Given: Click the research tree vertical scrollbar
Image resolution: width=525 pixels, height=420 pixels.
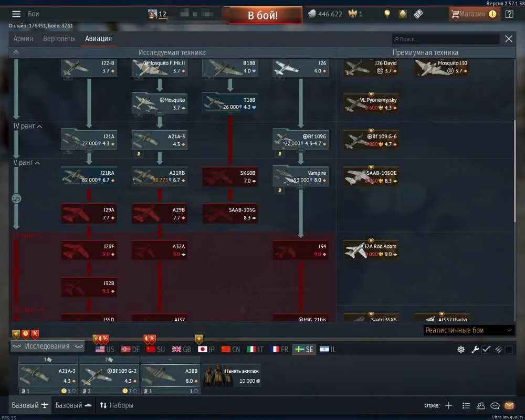Looking at the screenshot, I should coord(515,171).
